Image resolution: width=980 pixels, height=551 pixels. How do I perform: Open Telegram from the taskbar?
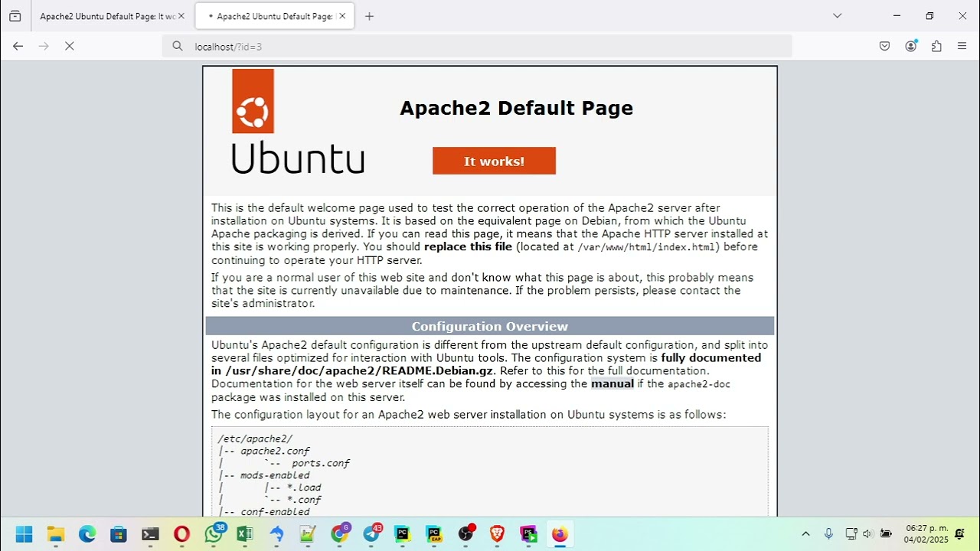coord(371,533)
